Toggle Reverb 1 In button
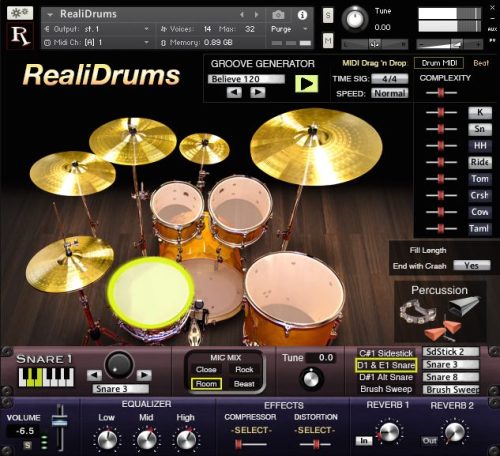This screenshot has width=500, height=456. pyautogui.click(x=364, y=441)
